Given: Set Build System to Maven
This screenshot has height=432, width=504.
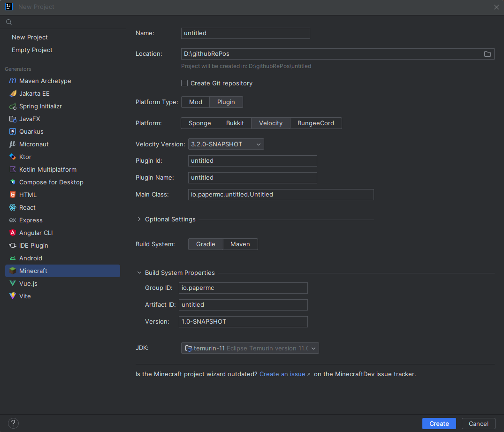Looking at the screenshot, I should tap(240, 244).
